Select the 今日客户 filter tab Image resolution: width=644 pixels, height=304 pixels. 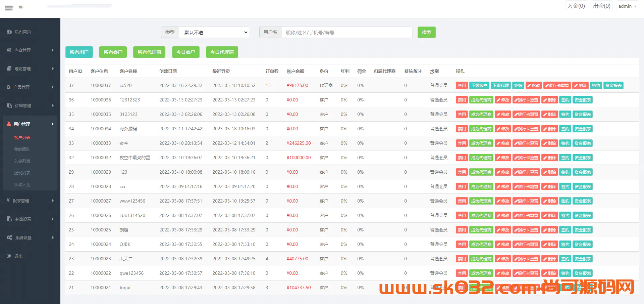point(186,52)
